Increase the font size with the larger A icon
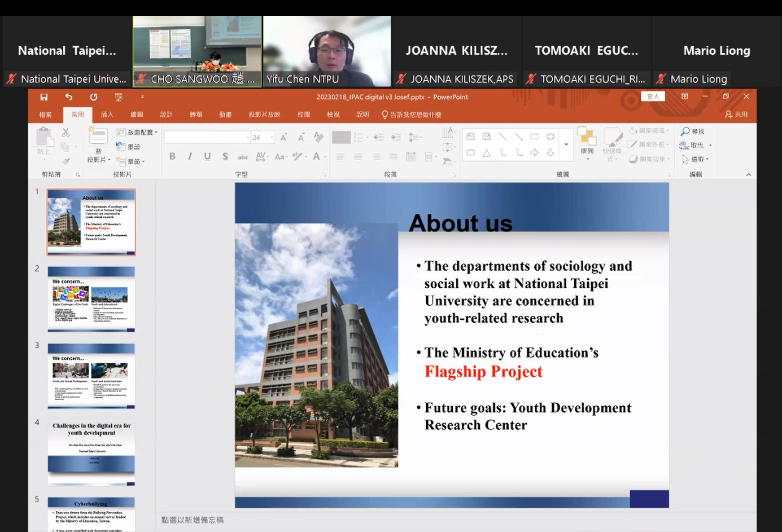 [284, 137]
